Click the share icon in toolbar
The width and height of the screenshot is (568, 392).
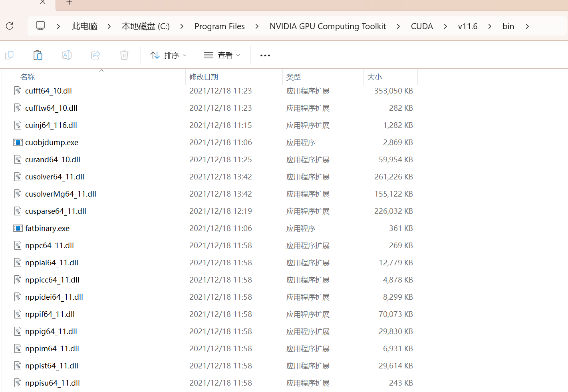point(95,55)
